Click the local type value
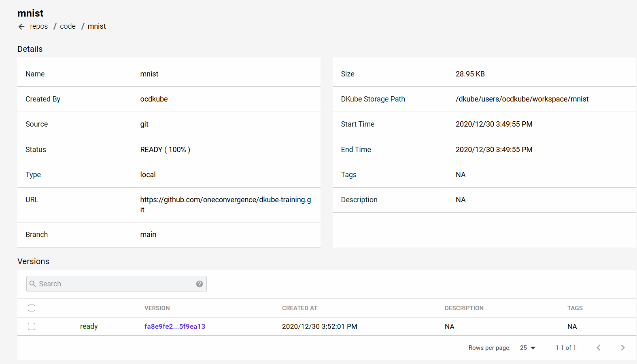Screen dimensions: 637x364 click(148, 175)
